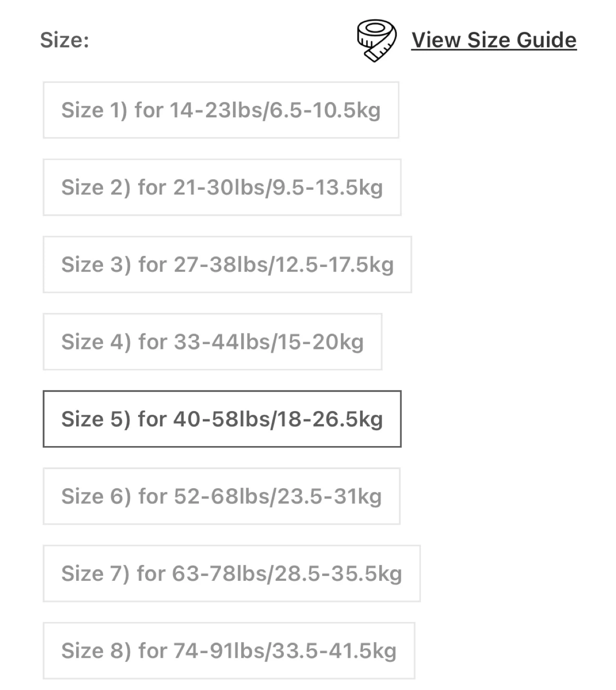Select Size 7 for 63-78lbs
This screenshot has width=616, height=690.
coord(232,573)
